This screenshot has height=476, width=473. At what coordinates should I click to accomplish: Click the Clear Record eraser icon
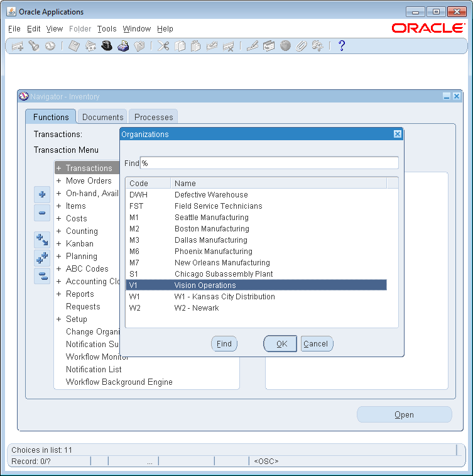point(212,46)
